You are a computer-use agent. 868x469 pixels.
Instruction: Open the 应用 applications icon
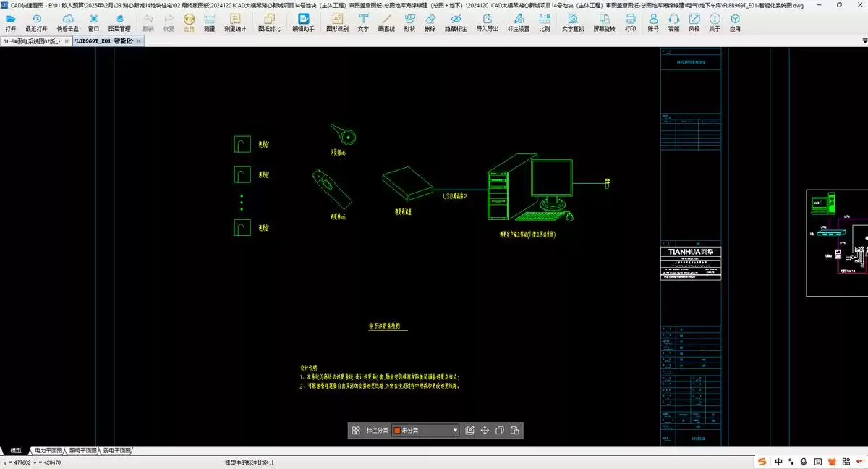[x=735, y=22]
